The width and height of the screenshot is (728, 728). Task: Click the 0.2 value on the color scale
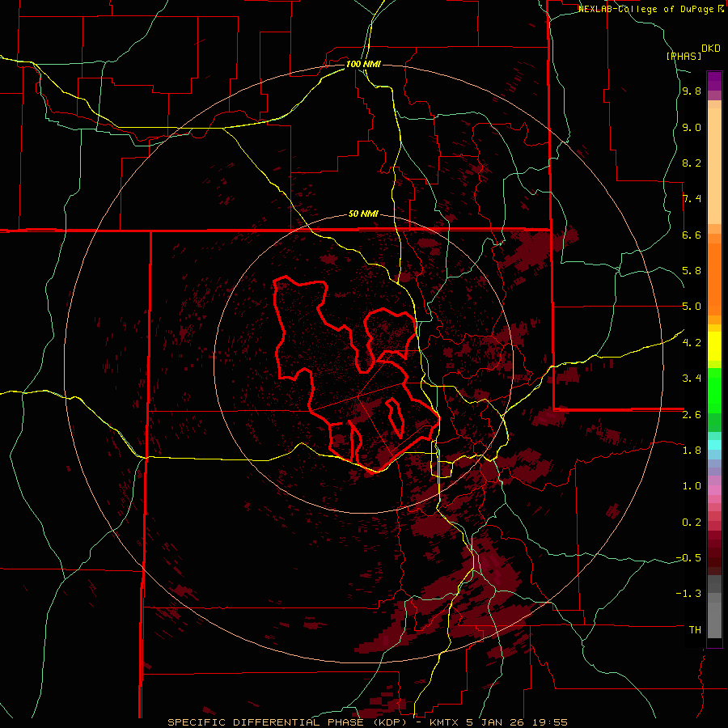[x=692, y=523]
